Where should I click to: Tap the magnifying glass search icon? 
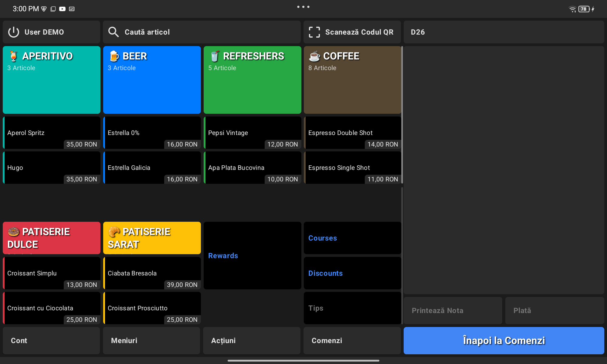click(x=113, y=32)
